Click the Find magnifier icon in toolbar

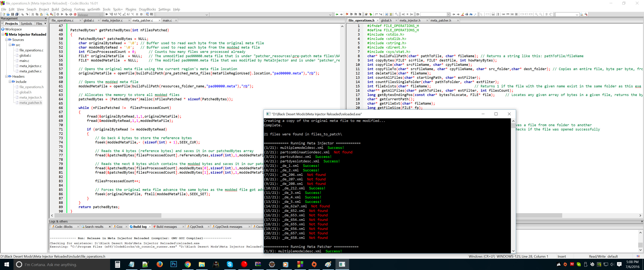click(x=47, y=14)
